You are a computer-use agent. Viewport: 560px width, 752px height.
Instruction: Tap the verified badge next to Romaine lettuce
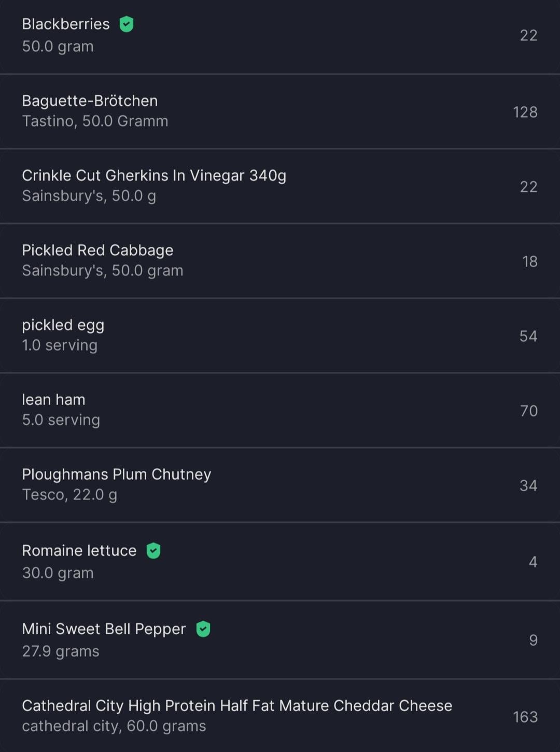click(153, 551)
